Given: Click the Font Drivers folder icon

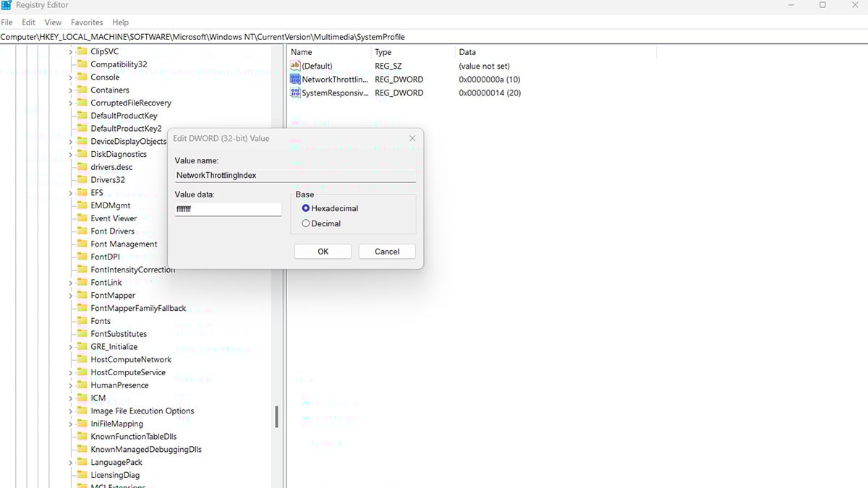Looking at the screenshot, I should tap(82, 231).
